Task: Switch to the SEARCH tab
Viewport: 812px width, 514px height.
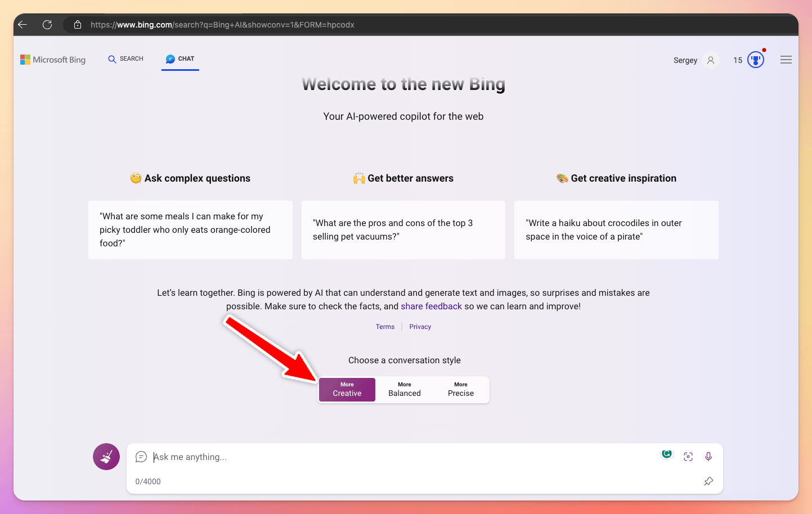Action: pyautogui.click(x=126, y=59)
